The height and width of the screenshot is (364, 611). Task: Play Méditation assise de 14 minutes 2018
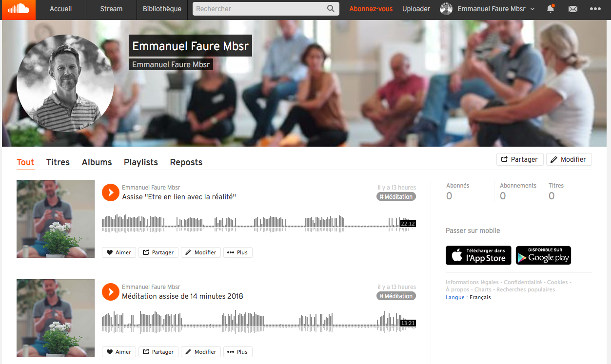(111, 292)
